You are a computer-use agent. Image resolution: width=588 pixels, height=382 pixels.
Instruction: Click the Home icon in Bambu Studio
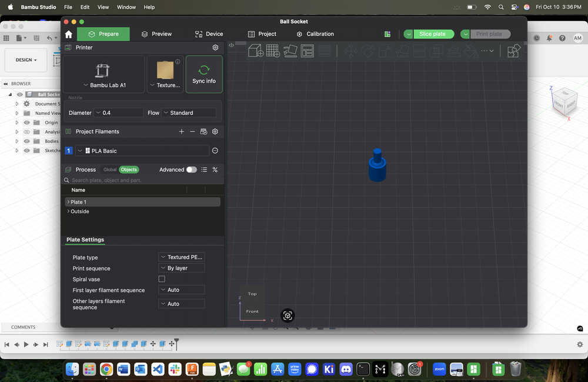69,34
